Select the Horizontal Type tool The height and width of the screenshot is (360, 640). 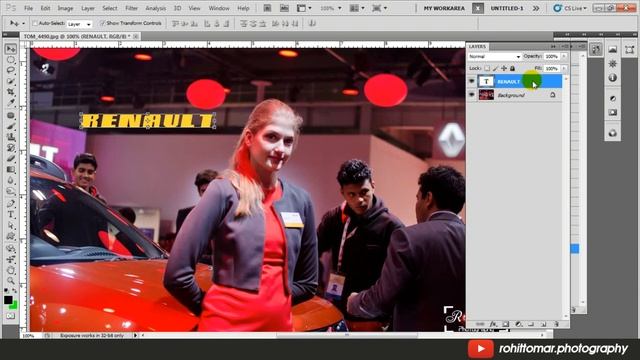coord(11,214)
